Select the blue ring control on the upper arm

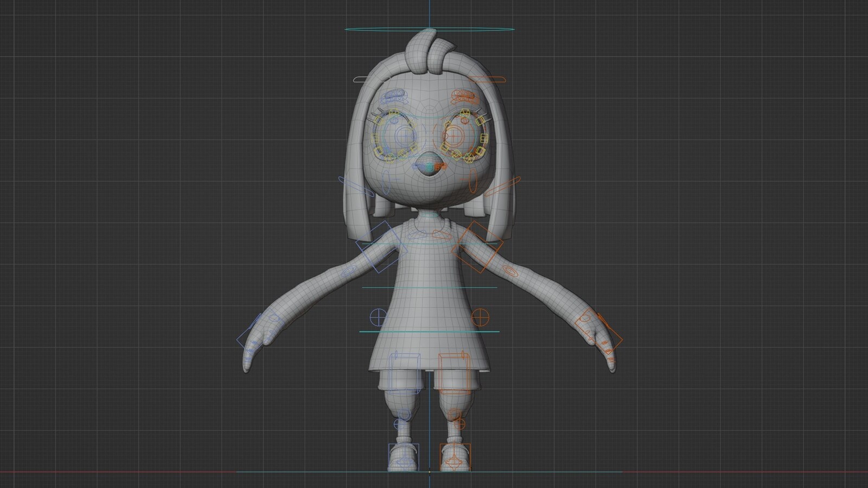tap(349, 270)
